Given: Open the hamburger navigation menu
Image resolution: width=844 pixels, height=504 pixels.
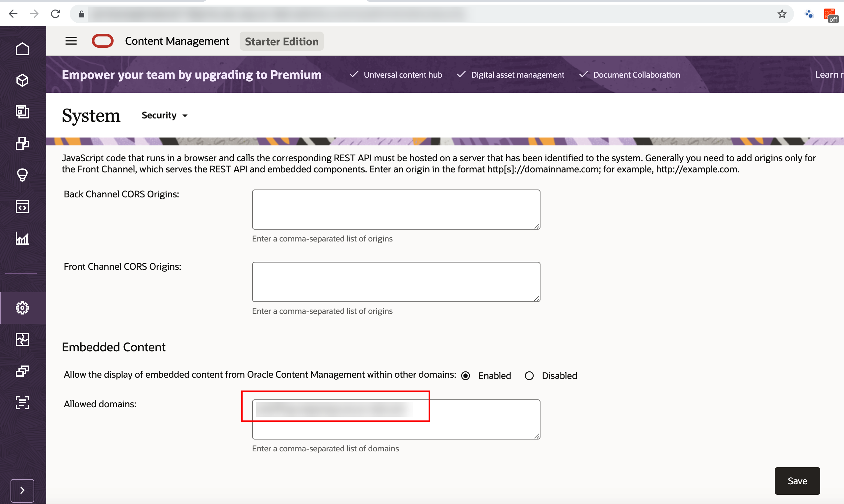Looking at the screenshot, I should (x=71, y=41).
